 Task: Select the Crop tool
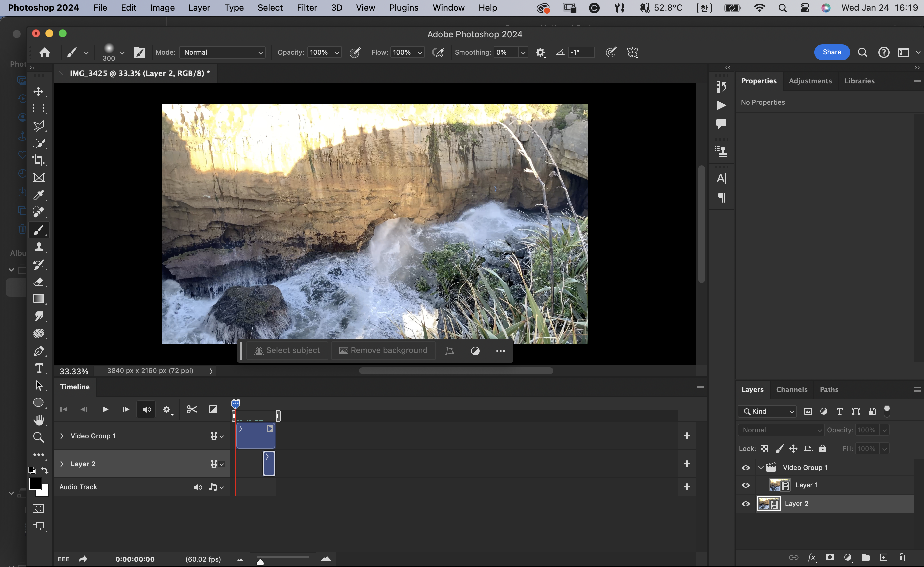point(38,160)
